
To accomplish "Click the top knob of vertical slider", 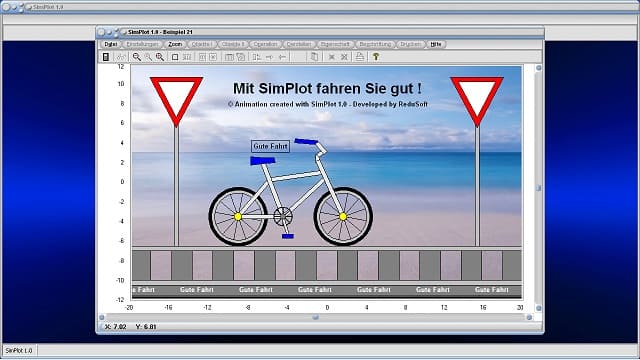I will click(538, 68).
